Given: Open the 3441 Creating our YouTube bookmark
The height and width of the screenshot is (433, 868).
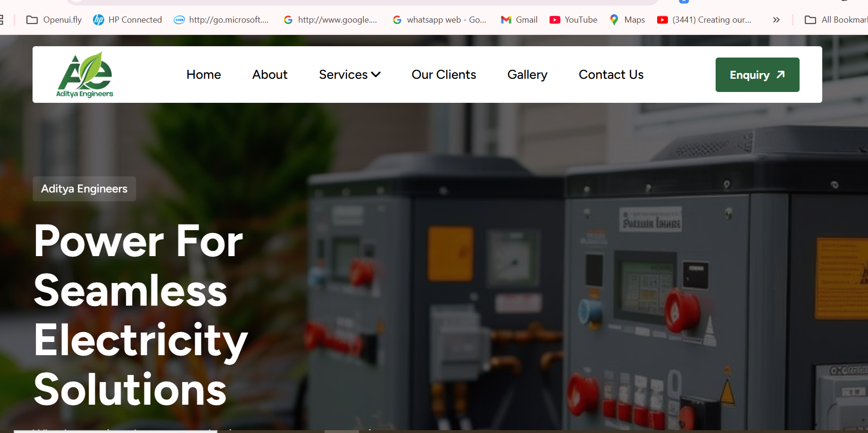Looking at the screenshot, I should click(x=704, y=20).
